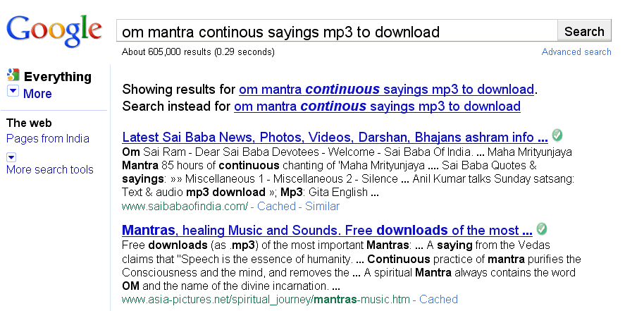
Task: Click the asia-pictures.net mantras-music.htm URL text
Action: [266, 300]
